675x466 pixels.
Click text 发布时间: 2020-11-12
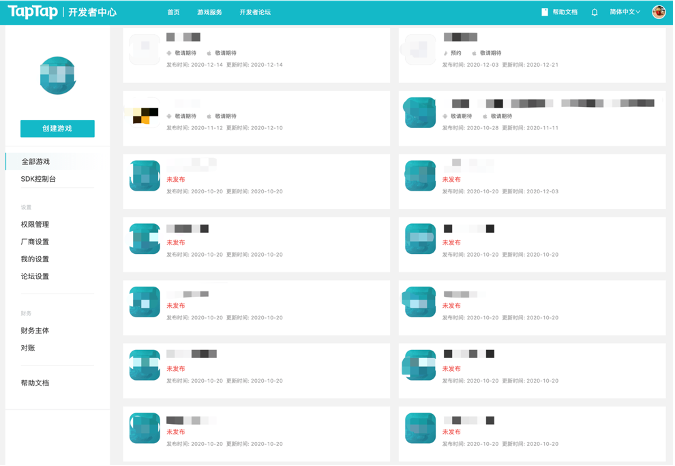pos(195,128)
